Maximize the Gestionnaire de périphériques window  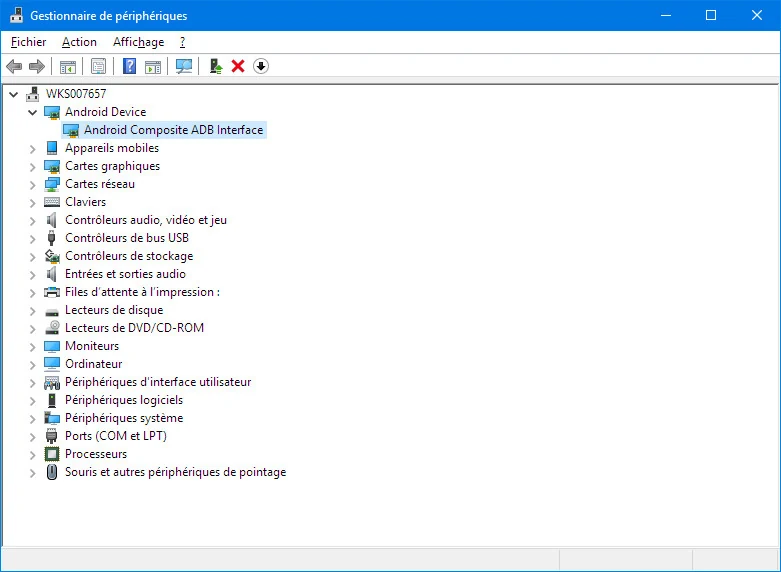click(x=711, y=15)
